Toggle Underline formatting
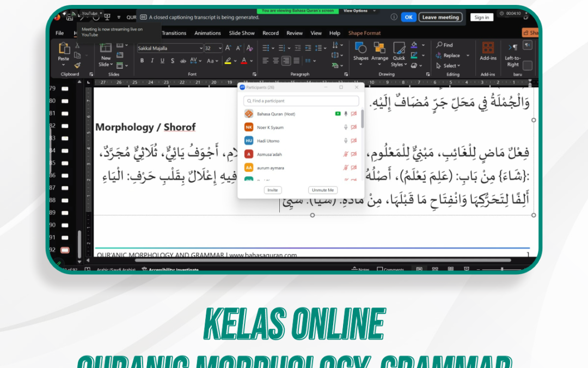This screenshot has width=588, height=368. pos(162,61)
